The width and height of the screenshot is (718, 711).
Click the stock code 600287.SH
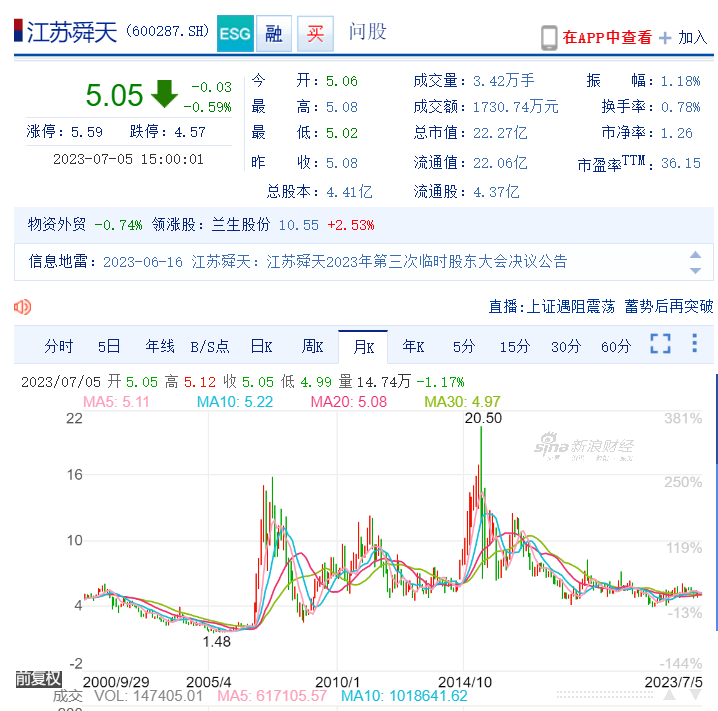pos(168,31)
